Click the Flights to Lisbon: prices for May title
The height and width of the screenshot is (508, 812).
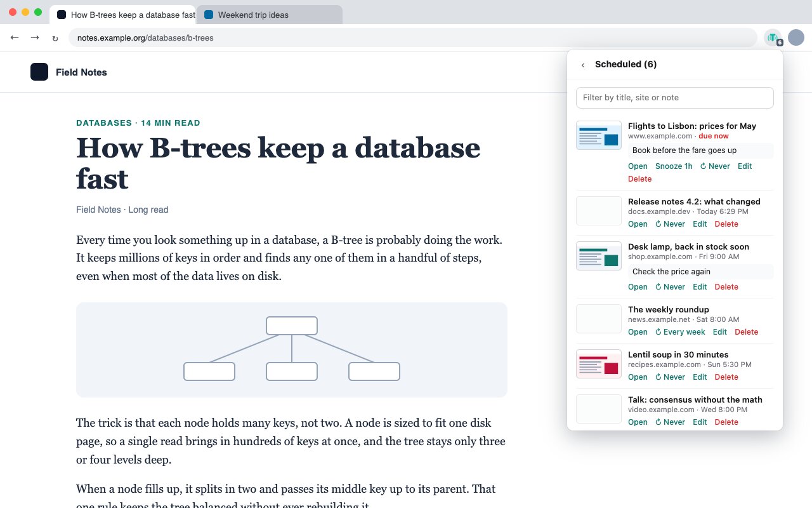pos(692,126)
